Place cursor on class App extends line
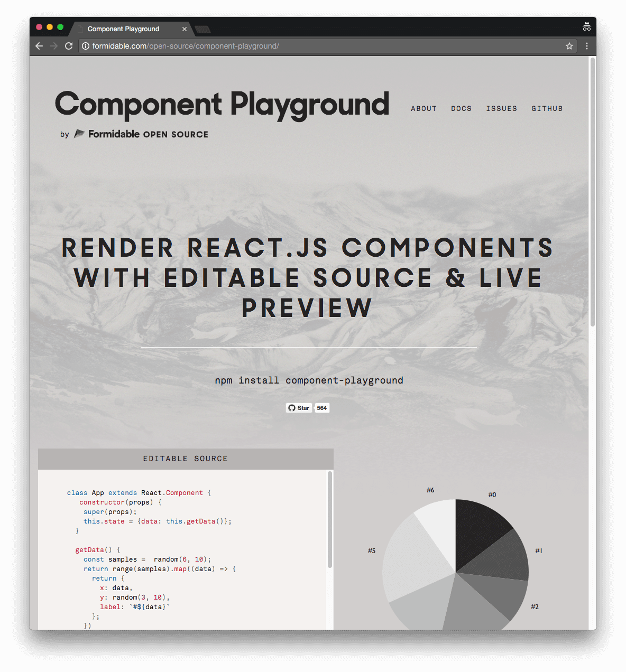This screenshot has height=672, width=626. pyautogui.click(x=139, y=493)
